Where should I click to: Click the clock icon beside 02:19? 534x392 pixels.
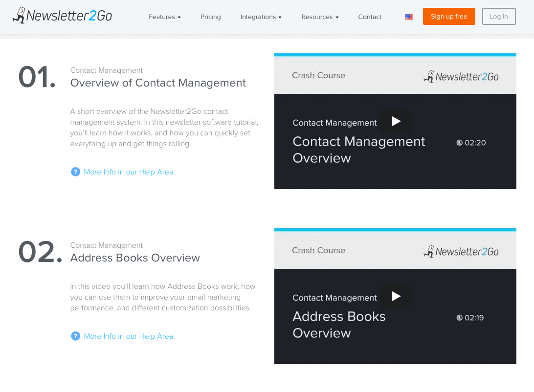tap(459, 318)
